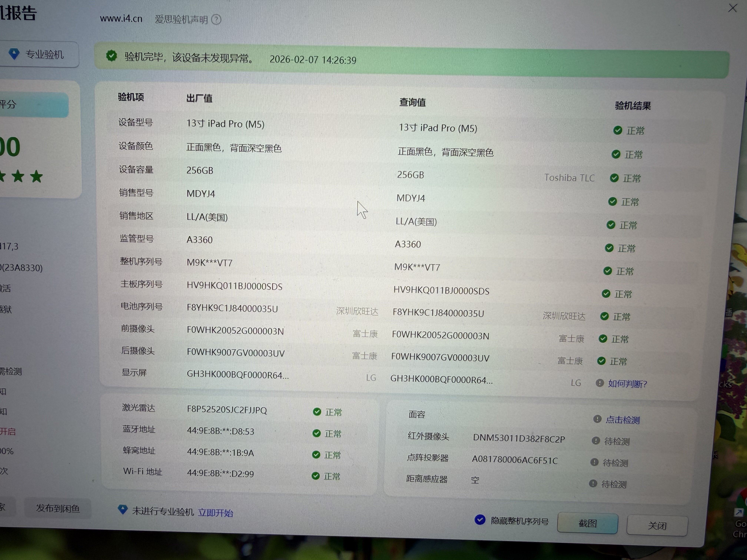Image resolution: width=747 pixels, height=560 pixels.
Task: Click the 发布到闲鱼 button
Action: tap(58, 508)
